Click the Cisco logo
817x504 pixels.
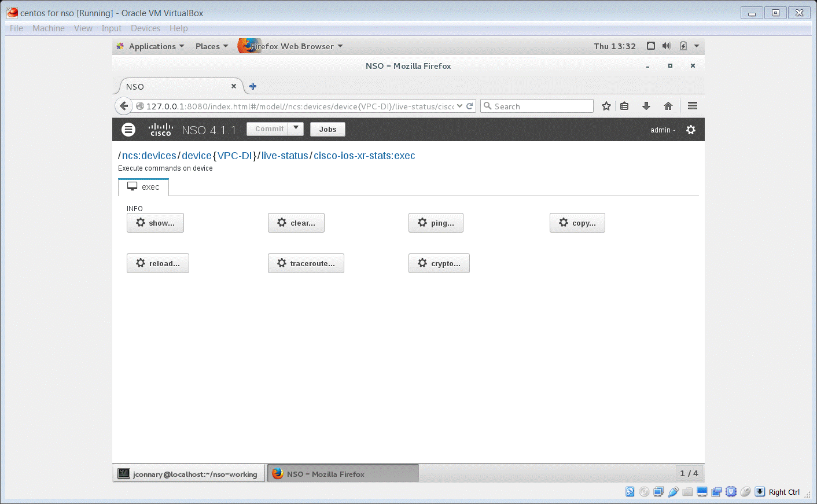tap(161, 130)
